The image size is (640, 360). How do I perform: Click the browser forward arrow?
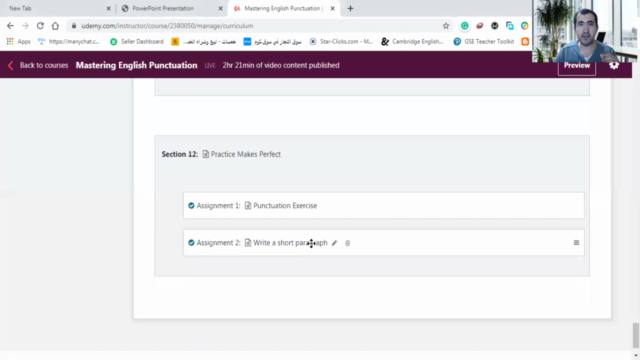pos(25,26)
